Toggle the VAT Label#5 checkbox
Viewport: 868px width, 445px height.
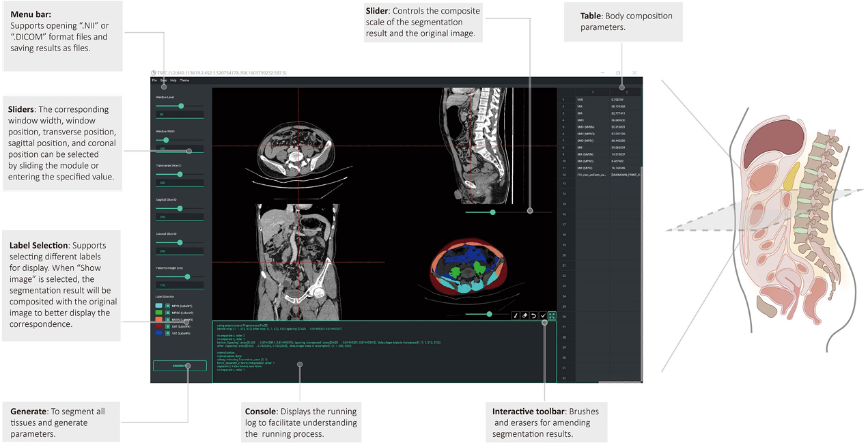click(x=168, y=333)
